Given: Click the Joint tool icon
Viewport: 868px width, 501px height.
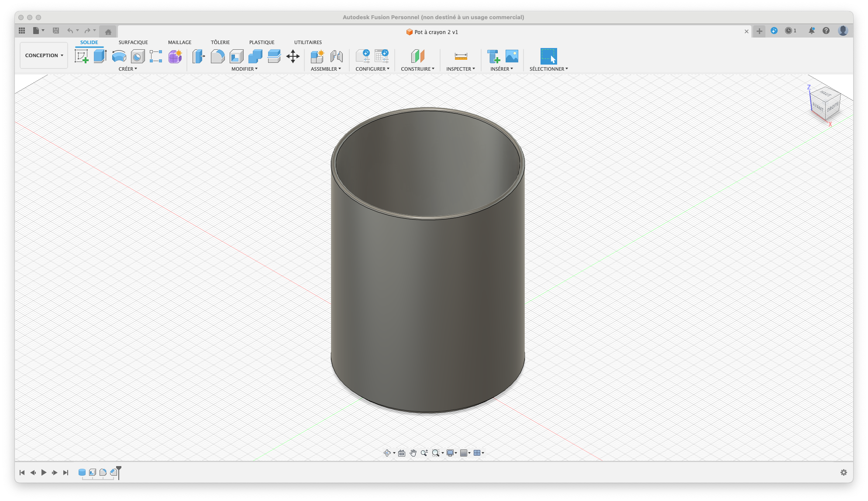Looking at the screenshot, I should (x=336, y=56).
